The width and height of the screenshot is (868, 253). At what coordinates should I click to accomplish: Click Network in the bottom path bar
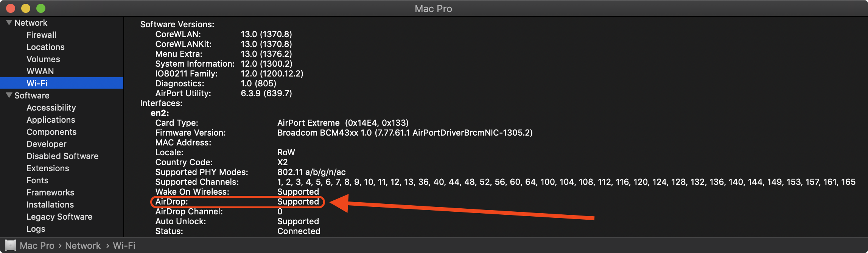point(83,245)
